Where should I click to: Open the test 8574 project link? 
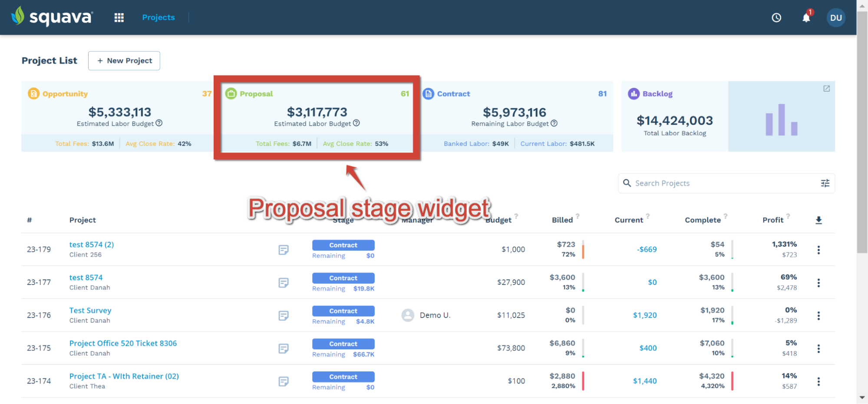pos(86,277)
